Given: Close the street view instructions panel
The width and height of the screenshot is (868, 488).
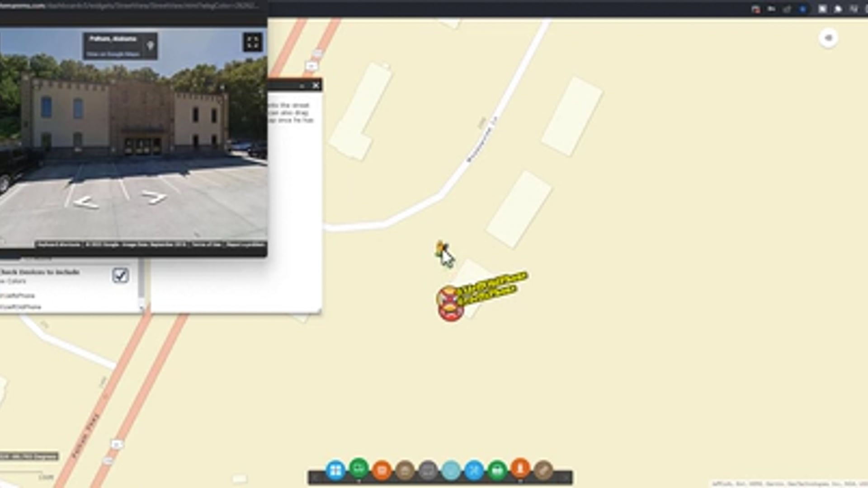Looking at the screenshot, I should click(x=316, y=85).
